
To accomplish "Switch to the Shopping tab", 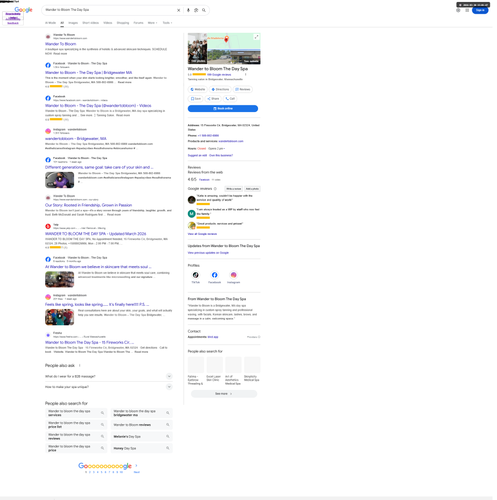I will pyautogui.click(x=123, y=23).
